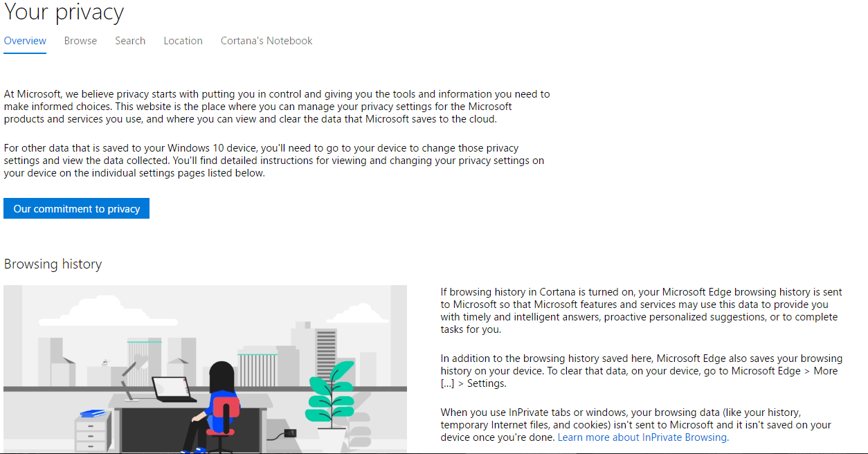Screen dimensions: 868x454
Task: Click paragraph starting "When you use InPrivate tabs"
Action: 636,425
